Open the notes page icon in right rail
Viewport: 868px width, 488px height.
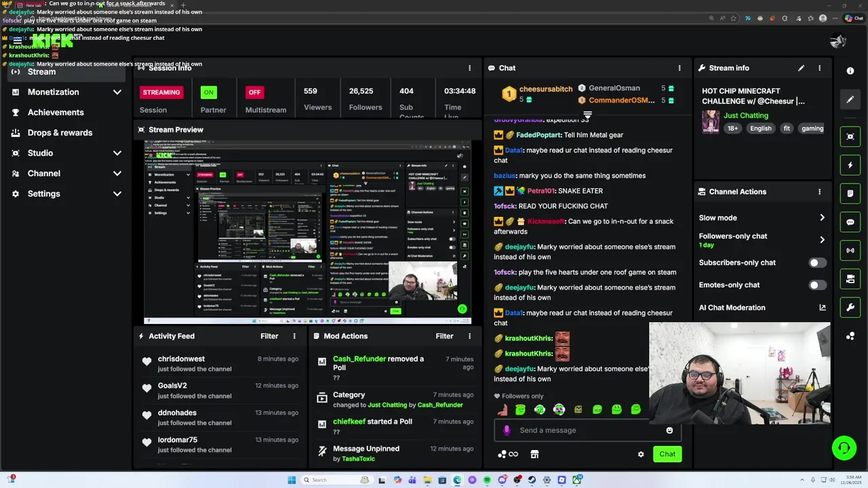click(x=850, y=194)
